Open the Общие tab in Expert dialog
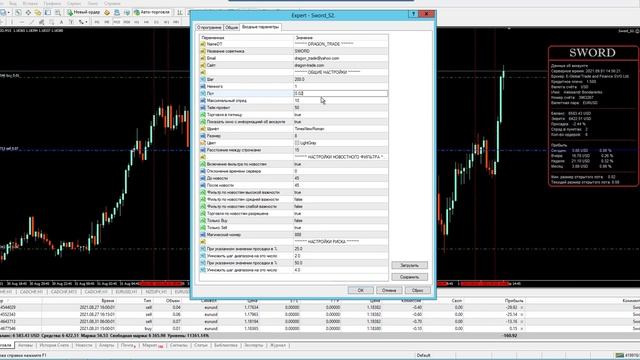 click(x=231, y=27)
